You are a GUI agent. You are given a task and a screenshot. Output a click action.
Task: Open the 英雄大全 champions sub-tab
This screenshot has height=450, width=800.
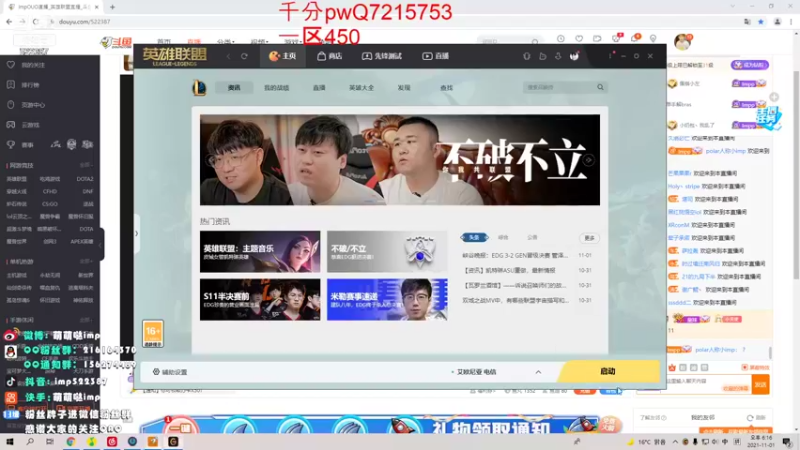click(x=361, y=88)
